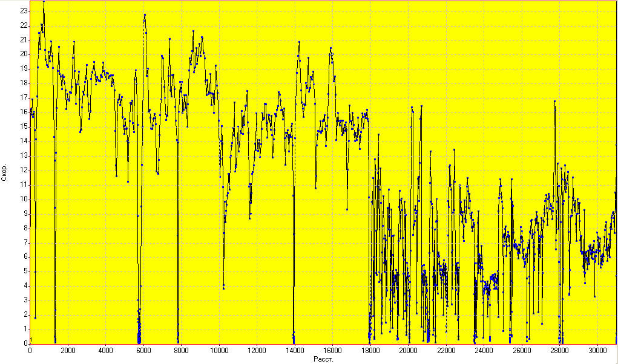The width and height of the screenshot is (618, 364).
Task: Select the 26000 label on the distance axis
Action: coord(522,351)
